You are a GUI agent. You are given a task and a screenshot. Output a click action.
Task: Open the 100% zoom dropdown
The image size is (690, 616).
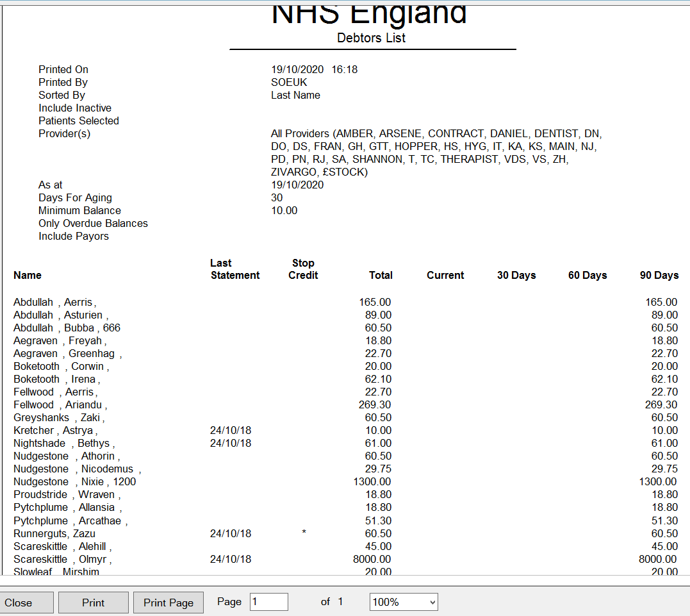tap(404, 602)
